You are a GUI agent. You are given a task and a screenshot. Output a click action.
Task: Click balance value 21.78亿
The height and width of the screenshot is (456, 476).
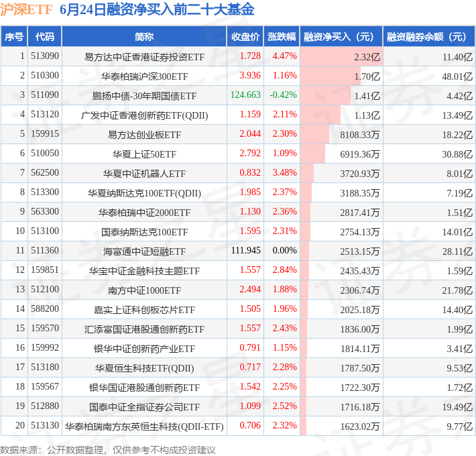click(x=457, y=290)
